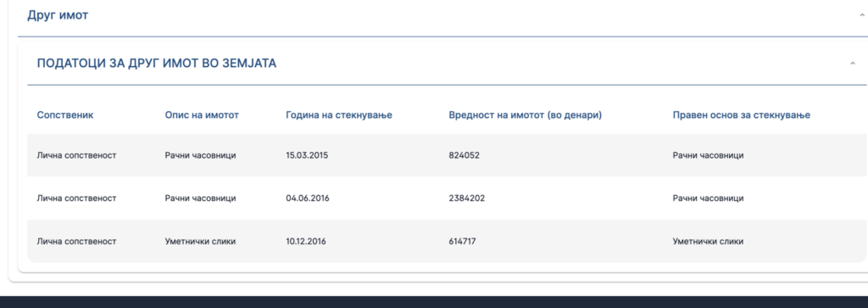Viewport: 868px width, 308px height.
Task: Click the value 614717 cell
Action: (x=462, y=242)
